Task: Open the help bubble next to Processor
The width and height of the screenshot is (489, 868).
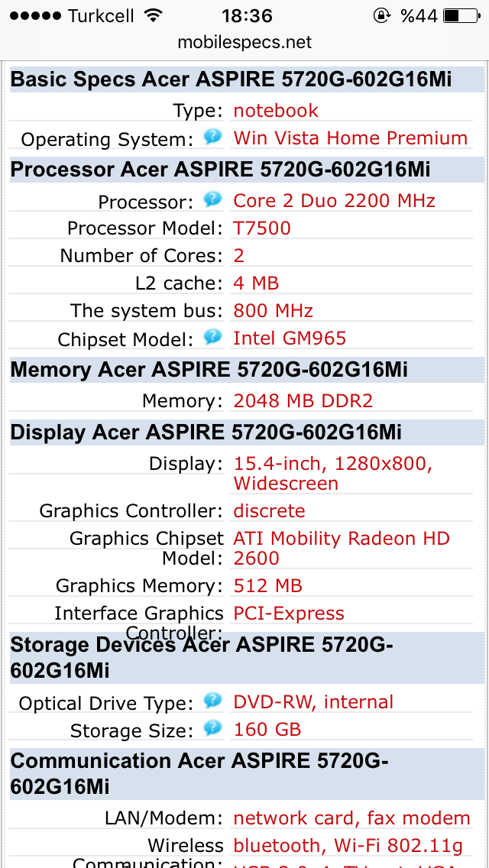Action: click(212, 199)
